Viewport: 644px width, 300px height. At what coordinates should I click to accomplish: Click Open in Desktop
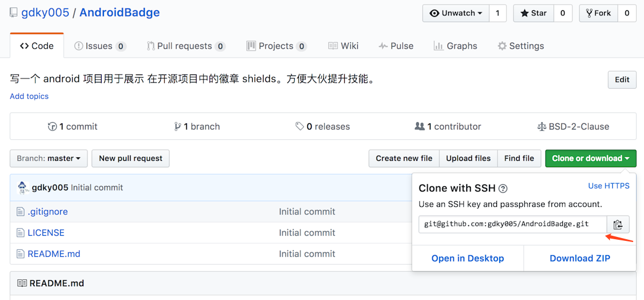click(x=467, y=259)
